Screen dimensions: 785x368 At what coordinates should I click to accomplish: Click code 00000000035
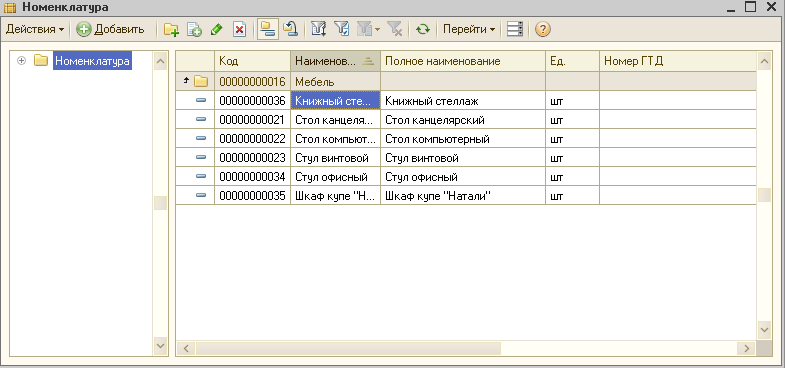point(252,196)
